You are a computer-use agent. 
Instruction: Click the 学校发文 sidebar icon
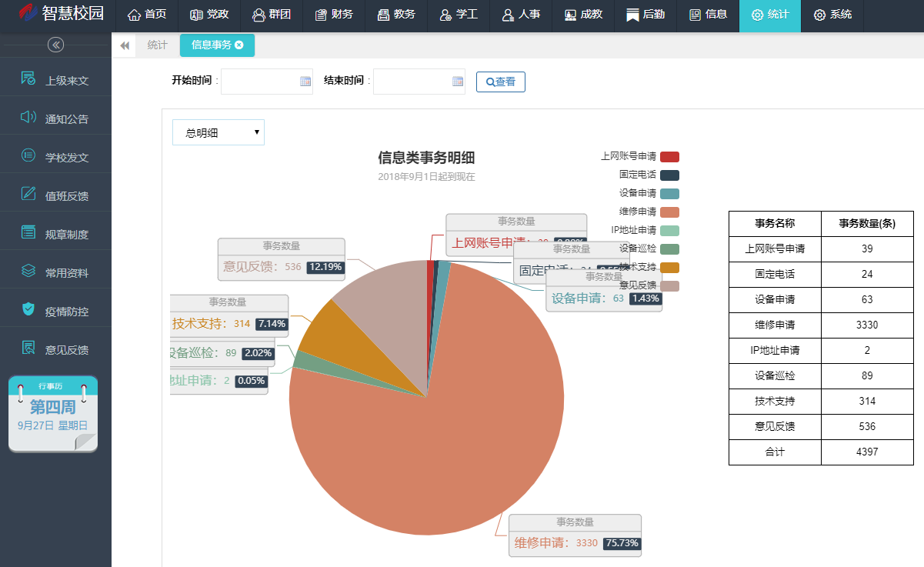tap(28, 155)
